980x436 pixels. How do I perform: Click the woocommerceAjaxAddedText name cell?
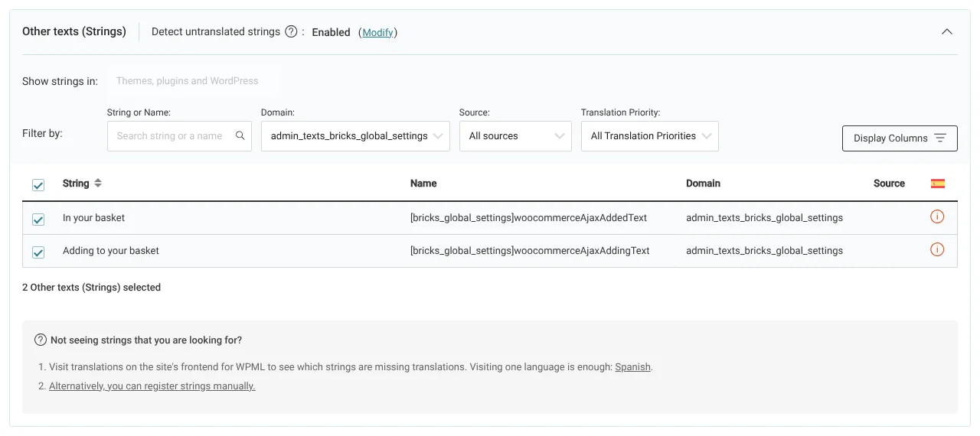pos(528,218)
